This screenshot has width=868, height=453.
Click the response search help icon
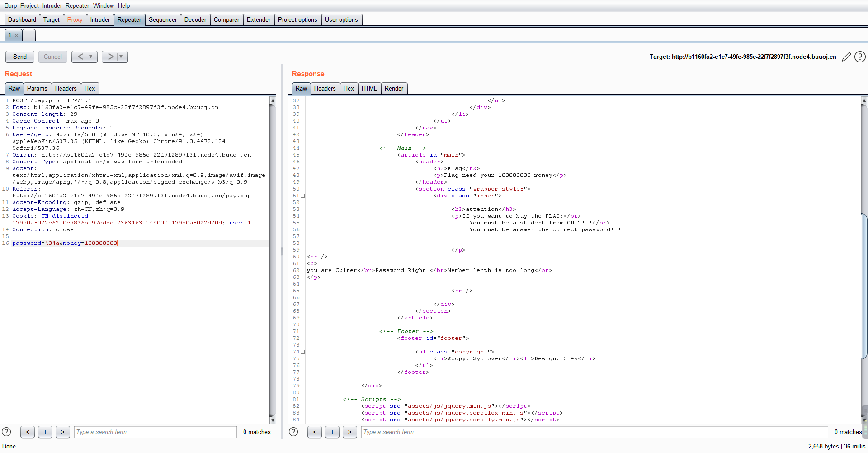point(293,432)
